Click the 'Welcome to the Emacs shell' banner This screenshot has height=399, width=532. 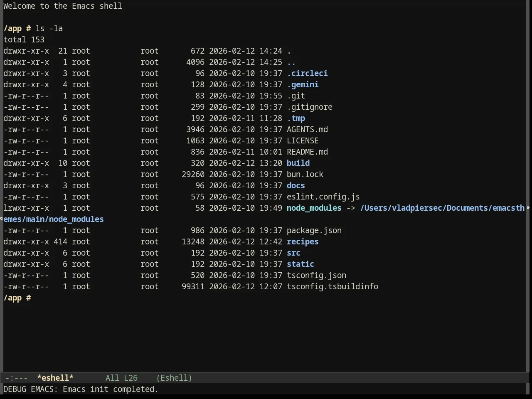63,6
